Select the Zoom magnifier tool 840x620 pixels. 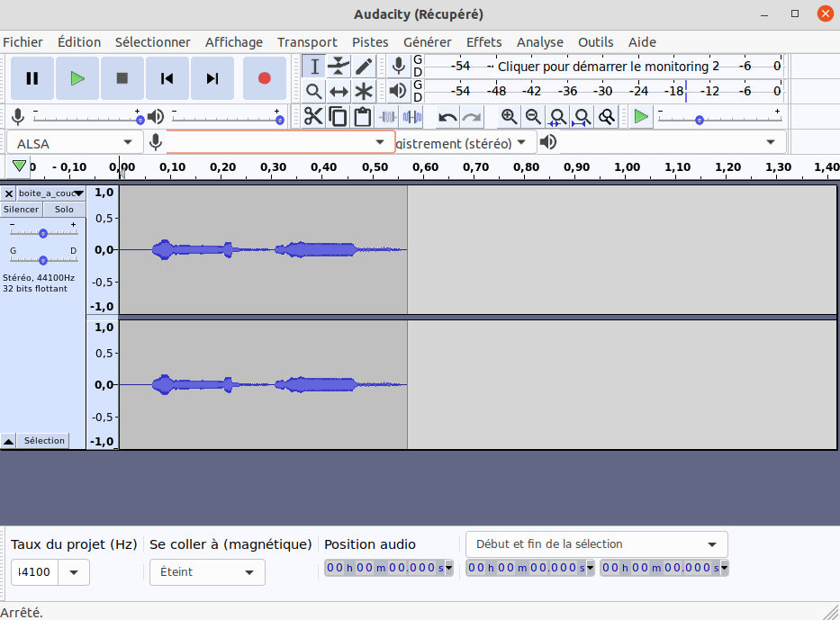(314, 91)
